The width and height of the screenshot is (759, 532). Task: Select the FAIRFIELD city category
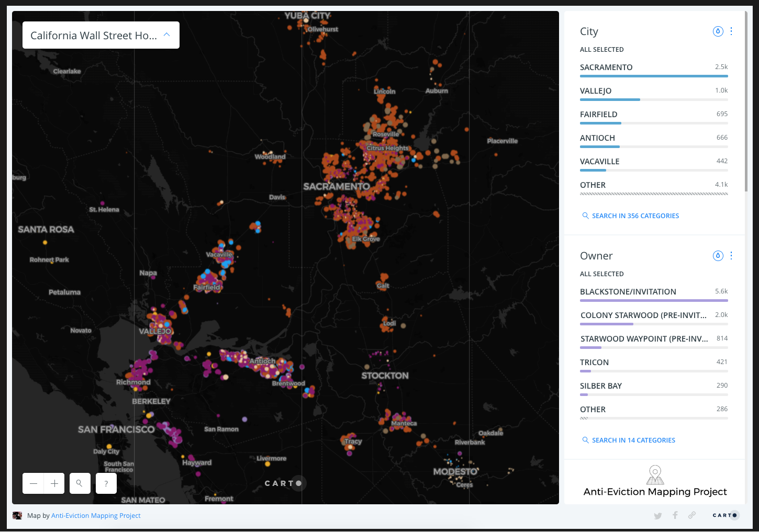(654, 117)
